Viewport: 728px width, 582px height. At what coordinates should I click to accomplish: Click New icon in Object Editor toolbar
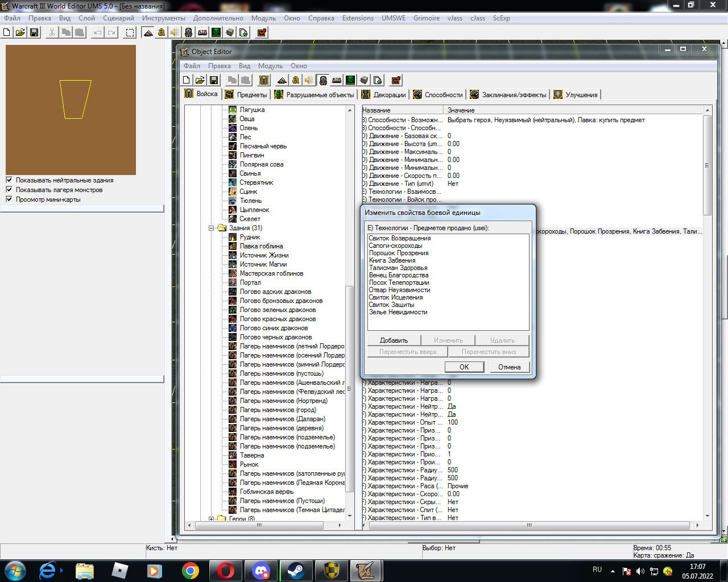[187, 80]
